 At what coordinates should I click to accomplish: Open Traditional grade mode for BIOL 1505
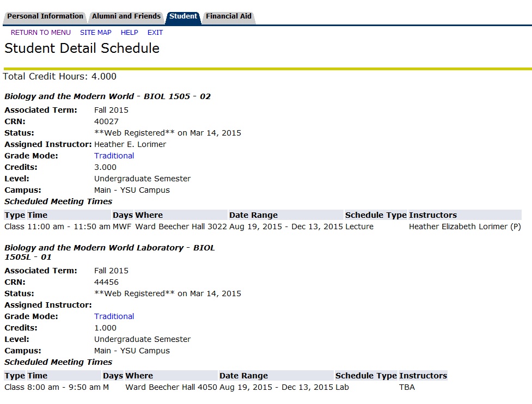coord(114,155)
